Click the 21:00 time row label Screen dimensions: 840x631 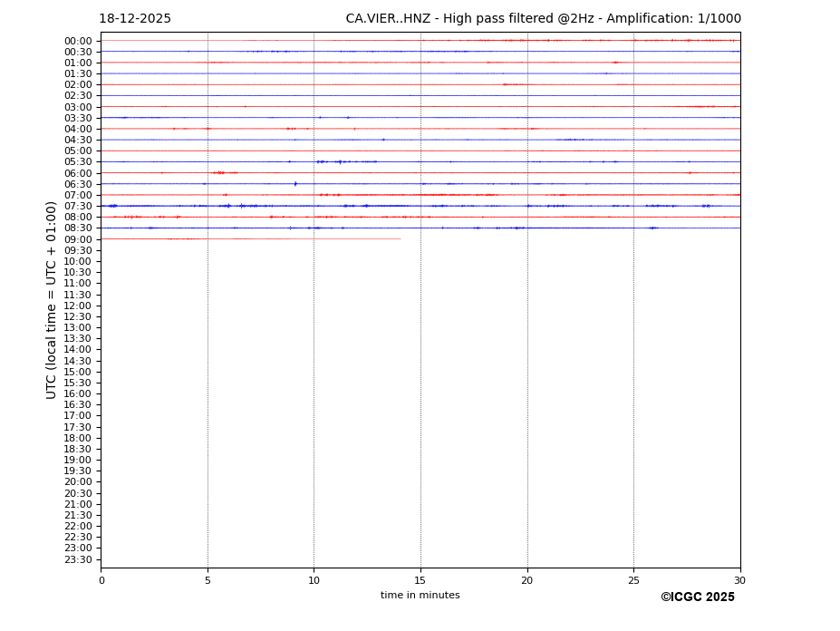click(x=77, y=504)
